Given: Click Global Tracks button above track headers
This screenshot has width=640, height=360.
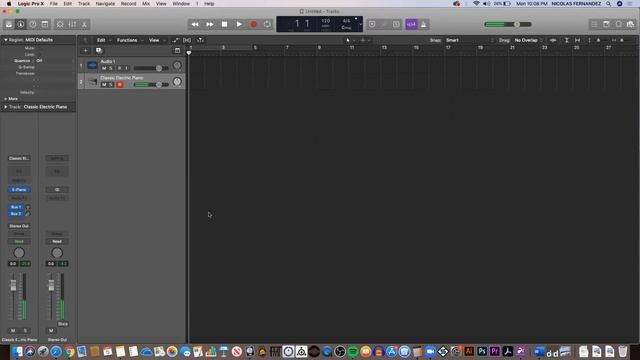Looking at the screenshot, I should [177, 51].
